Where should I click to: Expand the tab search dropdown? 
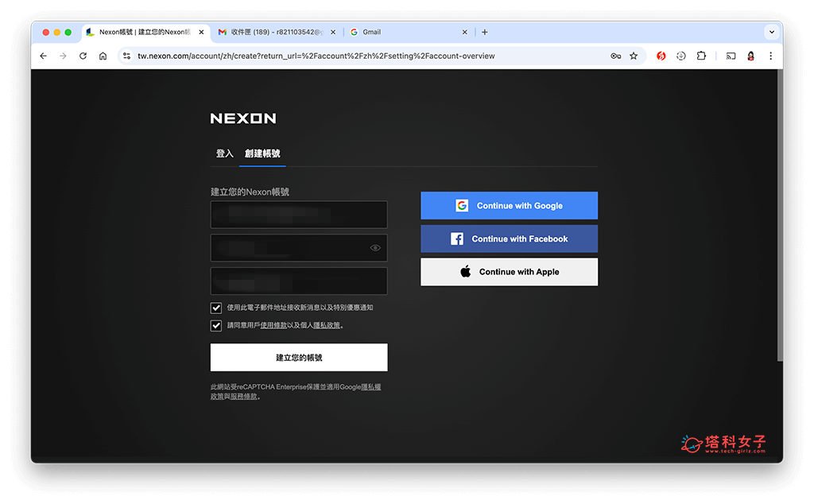[772, 32]
